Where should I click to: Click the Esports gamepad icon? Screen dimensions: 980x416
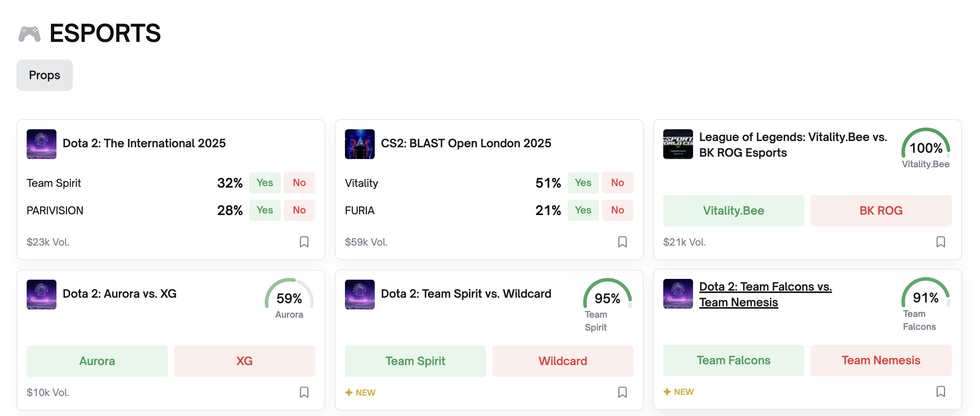(x=29, y=34)
